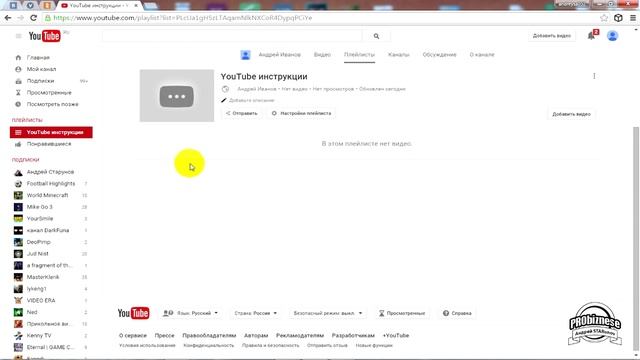Bookmark the page with the star icon

pyautogui.click(x=604, y=18)
